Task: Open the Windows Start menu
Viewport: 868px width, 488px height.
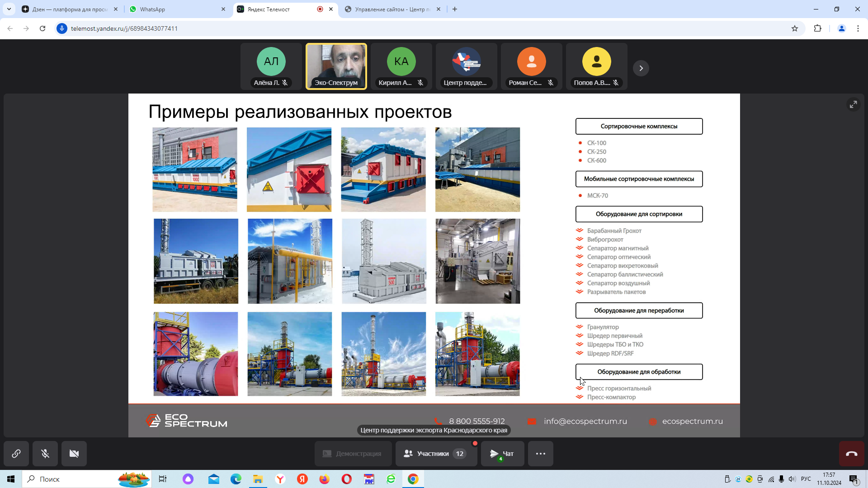Action: coord(11,479)
